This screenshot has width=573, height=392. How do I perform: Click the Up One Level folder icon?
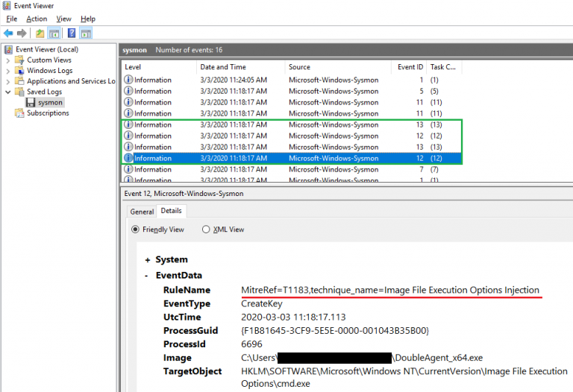click(x=40, y=34)
